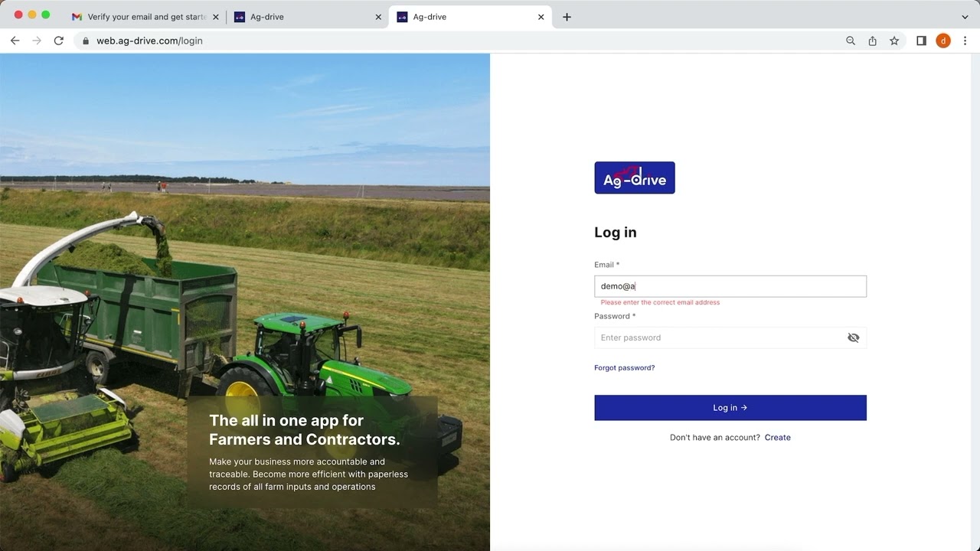The height and width of the screenshot is (551, 980).
Task: Expand the tab search chevron
Action: click(x=965, y=17)
